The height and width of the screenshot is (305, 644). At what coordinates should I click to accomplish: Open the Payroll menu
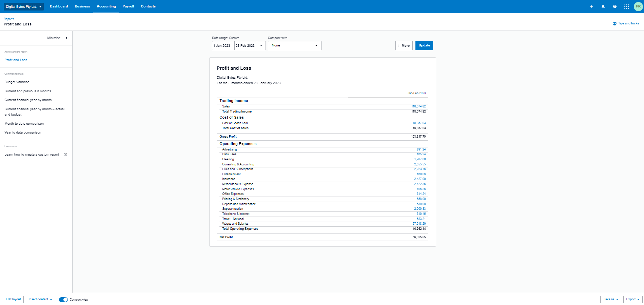(x=128, y=6)
